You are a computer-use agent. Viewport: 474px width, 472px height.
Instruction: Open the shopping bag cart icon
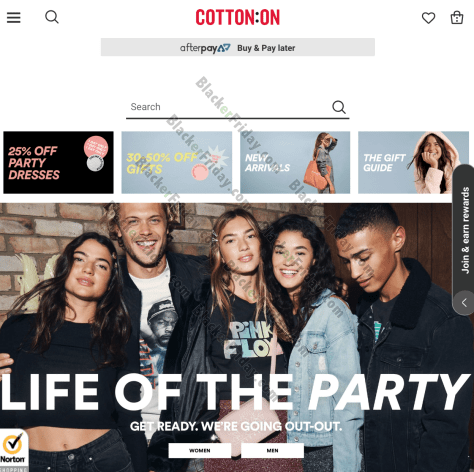[x=457, y=17]
